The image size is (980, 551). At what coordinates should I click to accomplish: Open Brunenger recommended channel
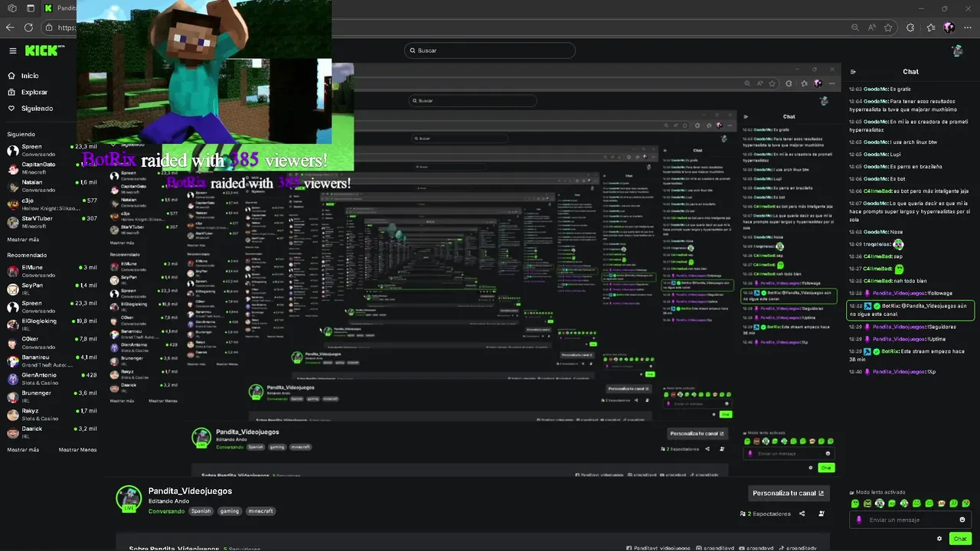[x=51, y=396]
